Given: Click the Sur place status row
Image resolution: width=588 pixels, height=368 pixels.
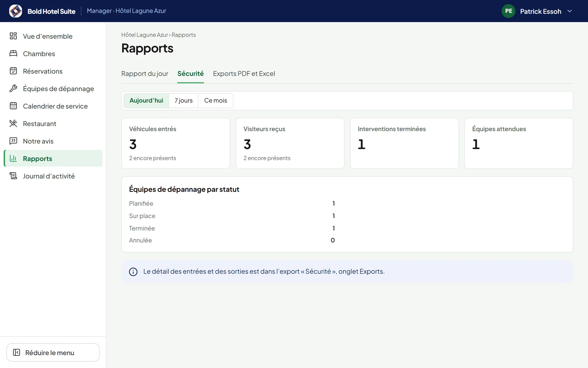Looking at the screenshot, I should pos(232,216).
